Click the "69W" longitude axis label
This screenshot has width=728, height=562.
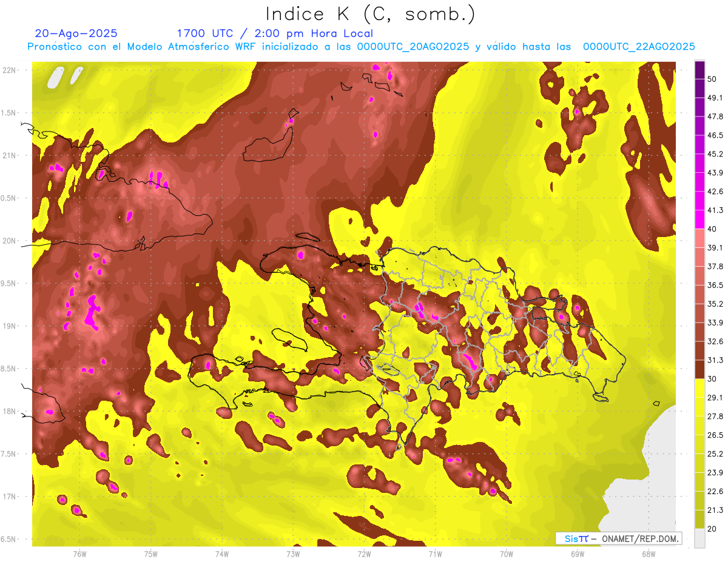[x=578, y=554]
